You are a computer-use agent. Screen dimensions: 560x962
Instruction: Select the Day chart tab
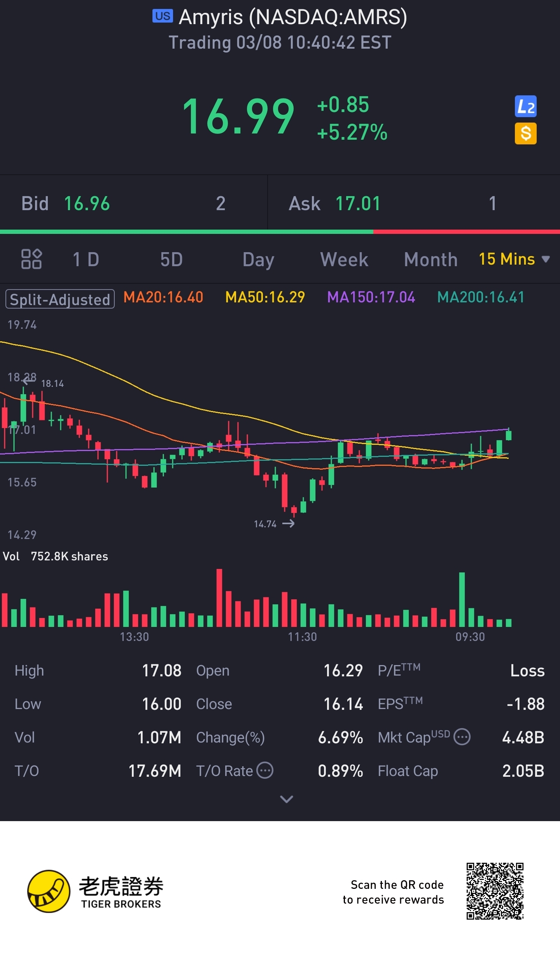tap(258, 260)
